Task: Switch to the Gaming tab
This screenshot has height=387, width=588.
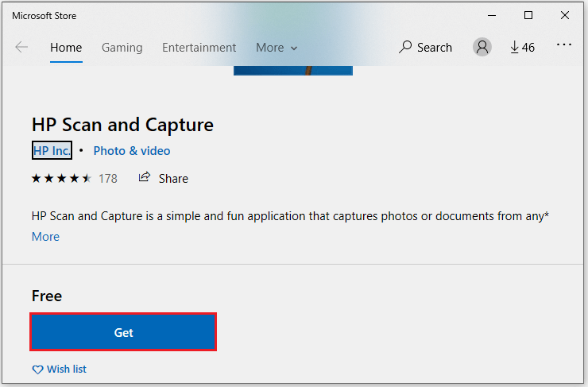Action: (x=122, y=48)
